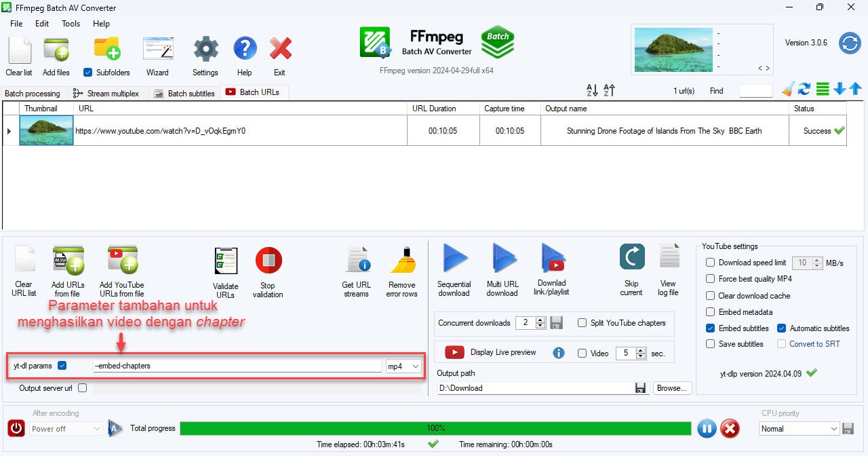Adjust Concurrent downloads spinner
Screen dimensions: 868x456
point(540,323)
